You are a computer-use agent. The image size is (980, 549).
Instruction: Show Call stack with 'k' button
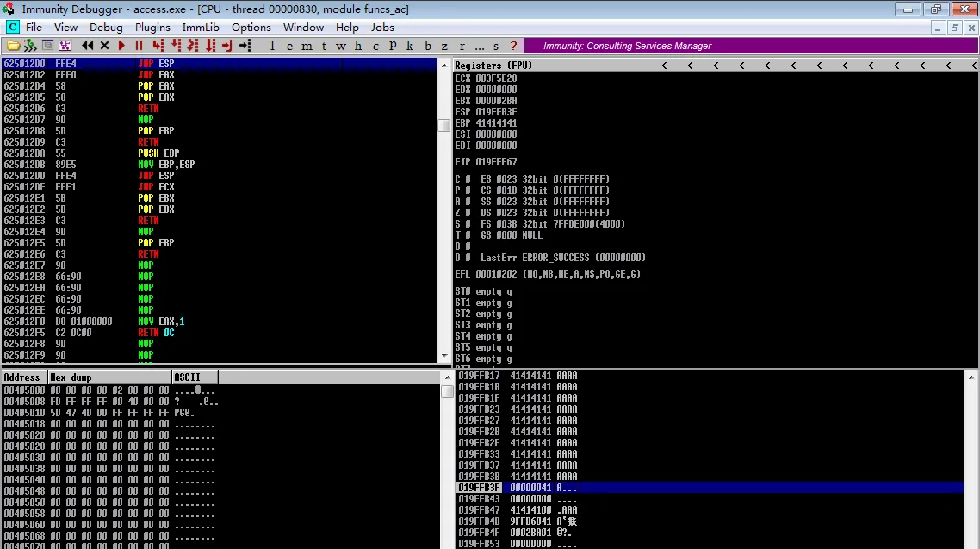click(x=410, y=46)
